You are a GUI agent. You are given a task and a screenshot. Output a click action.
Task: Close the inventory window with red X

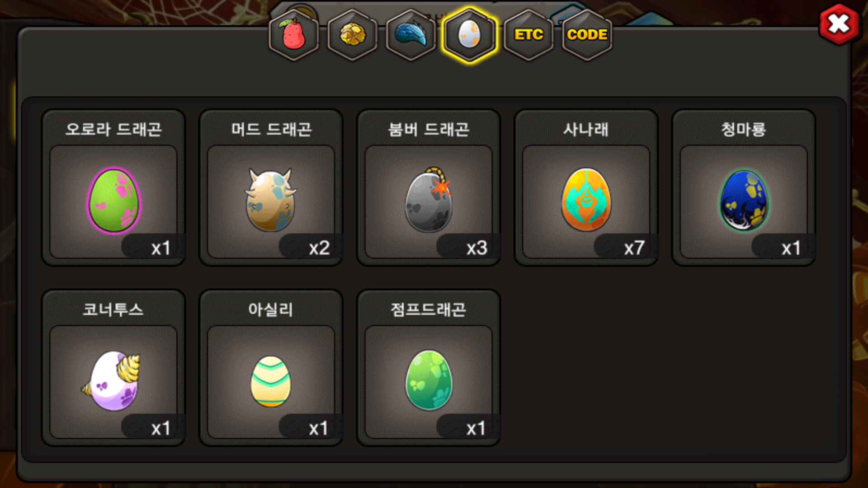click(839, 24)
